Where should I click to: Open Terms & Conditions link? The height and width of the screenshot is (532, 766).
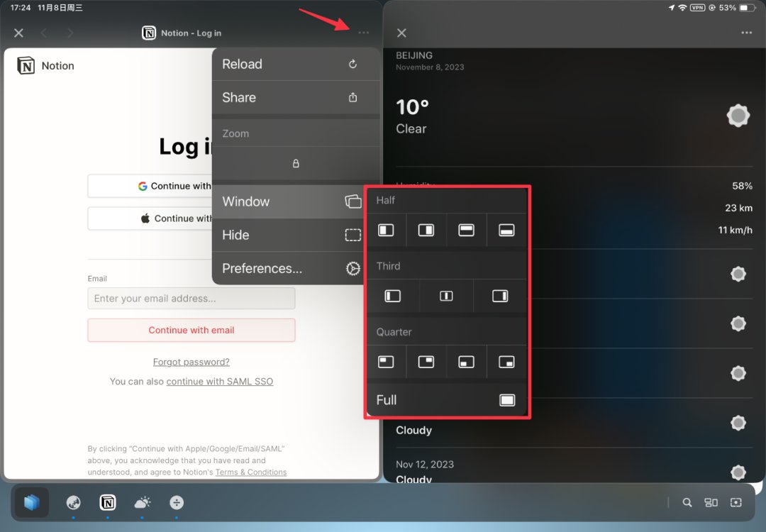[251, 472]
